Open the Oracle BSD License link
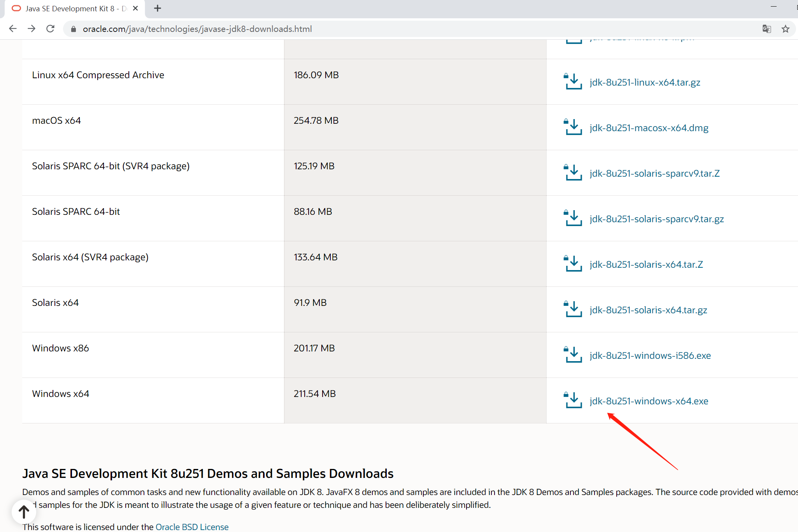 pos(192,527)
